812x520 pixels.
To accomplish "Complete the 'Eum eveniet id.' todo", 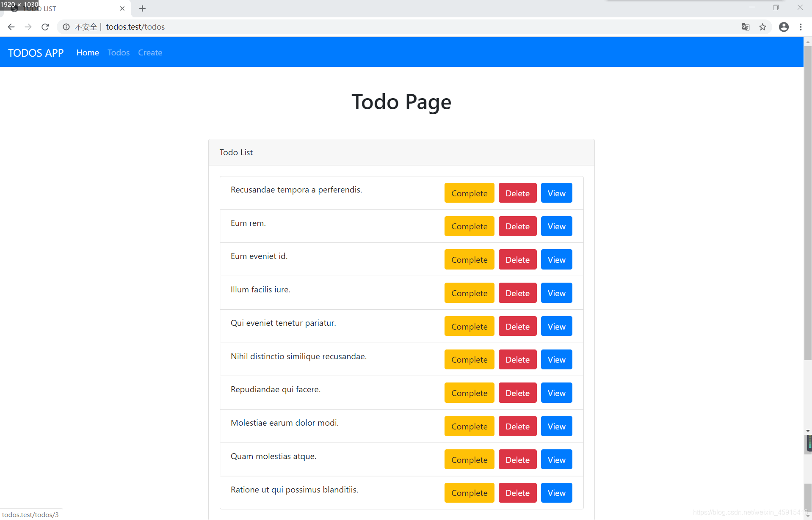I will pyautogui.click(x=469, y=259).
